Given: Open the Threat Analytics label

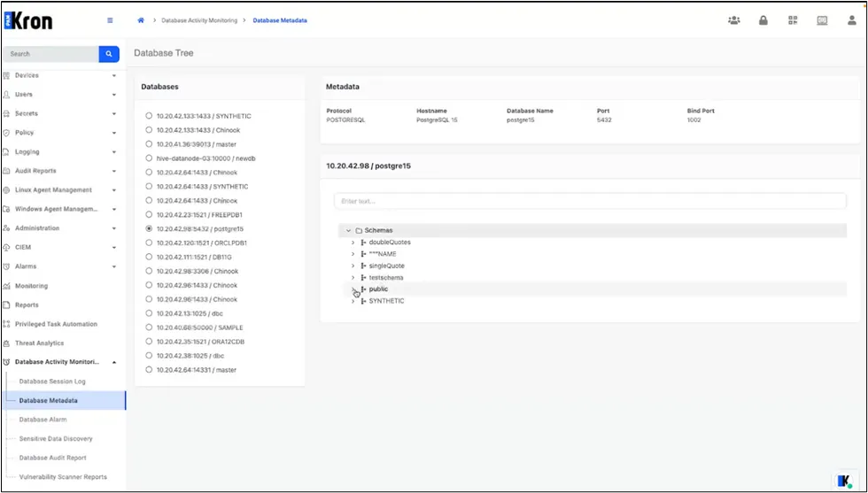Looking at the screenshot, I should pyautogui.click(x=39, y=343).
